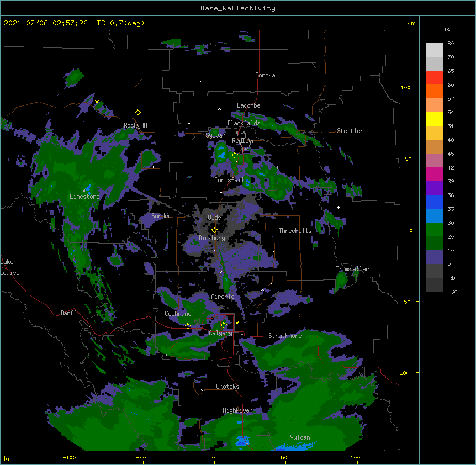Viewport: 476px width, 465px height.
Task: Select the Airdrie label
Action: coord(223,297)
